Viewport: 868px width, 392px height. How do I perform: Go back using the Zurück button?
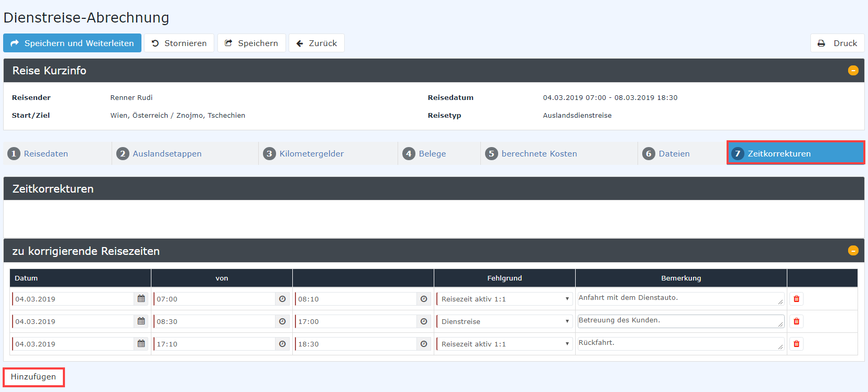pyautogui.click(x=316, y=43)
